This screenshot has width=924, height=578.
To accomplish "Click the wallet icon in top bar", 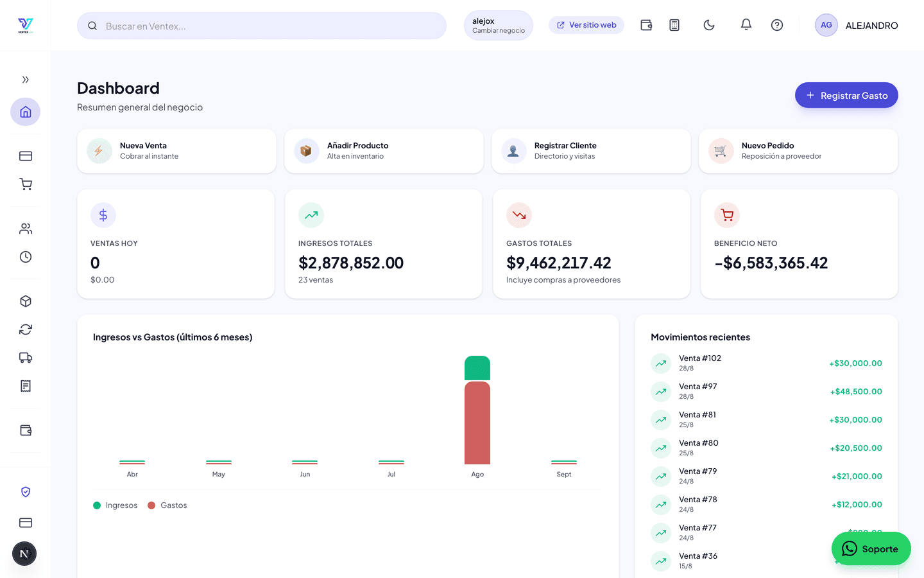I will pos(646,25).
